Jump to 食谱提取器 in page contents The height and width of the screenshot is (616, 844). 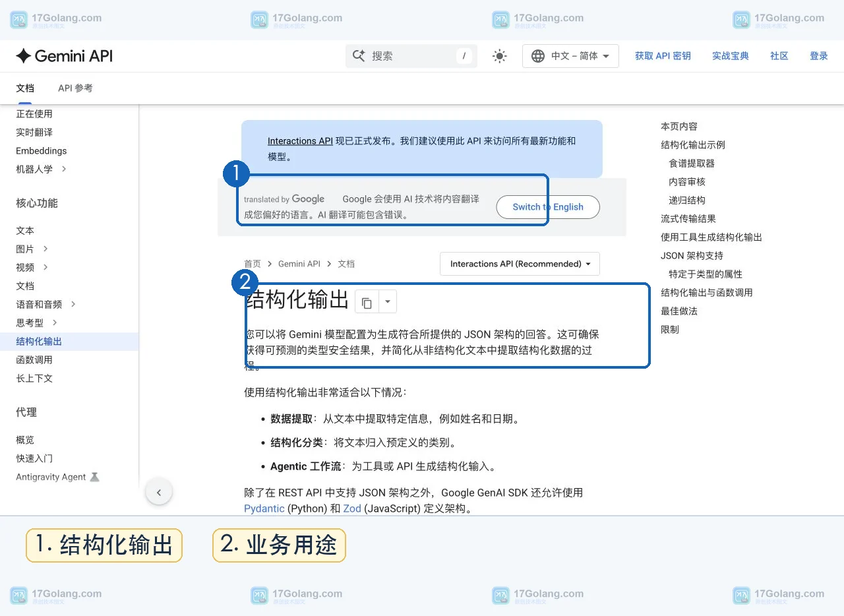pos(692,164)
